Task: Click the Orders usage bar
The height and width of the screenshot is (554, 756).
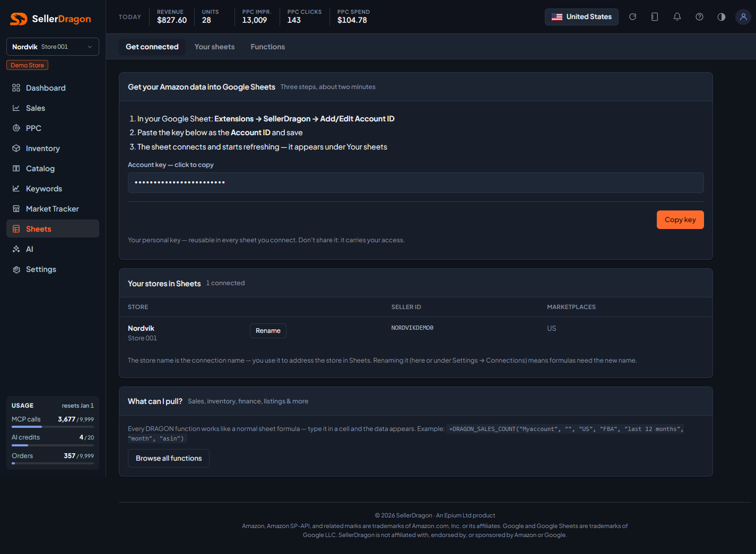Action: (53, 463)
